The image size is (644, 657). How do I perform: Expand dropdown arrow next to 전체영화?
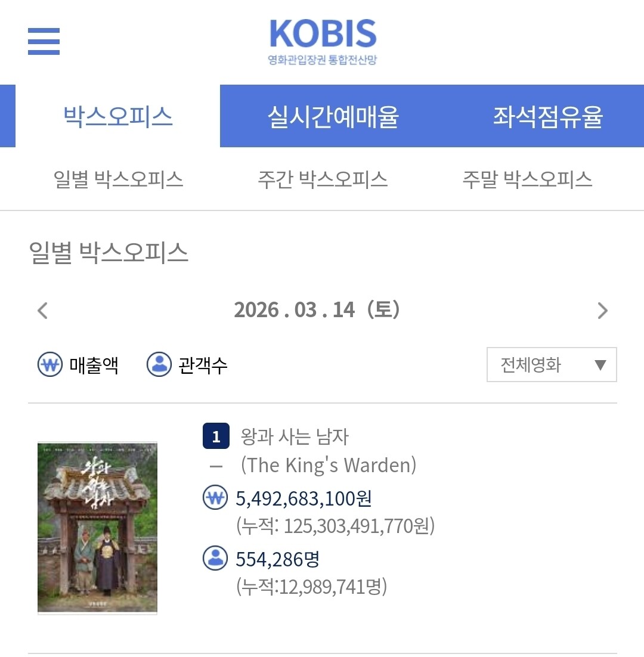[x=600, y=365]
